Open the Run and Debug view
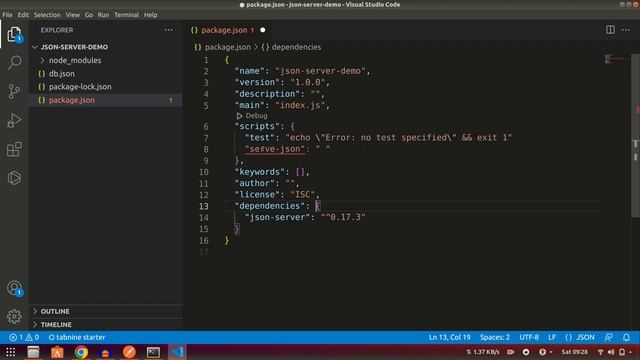Image resolution: width=640 pixels, height=360 pixels. (x=14, y=120)
